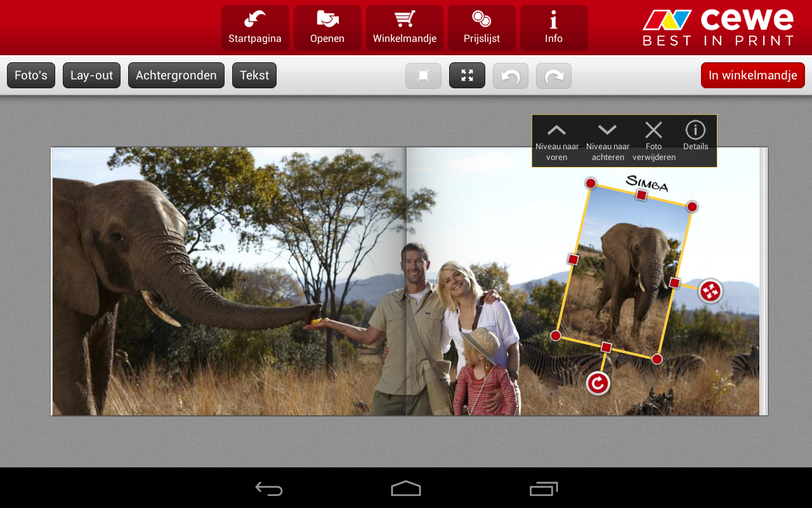
Task: Select the Tekst tab
Action: 254,75
